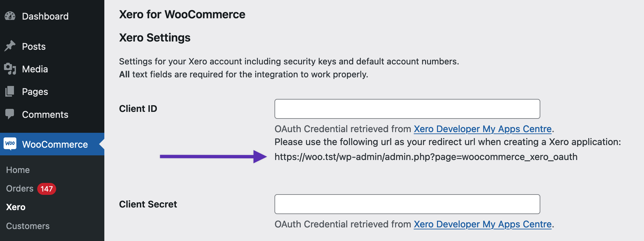Open the Posts menu
This screenshot has height=241, width=644.
tap(34, 46)
